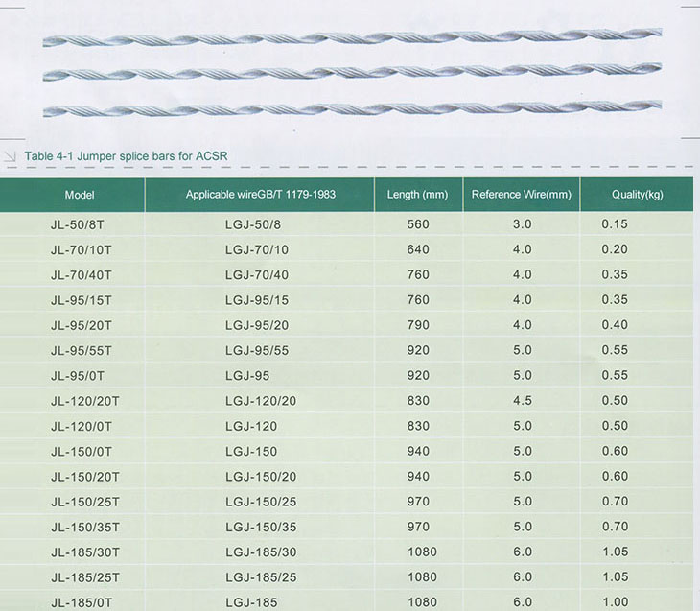Click applicable wire 'LGJ-150/25'
This screenshot has height=611, width=700.
(261, 502)
